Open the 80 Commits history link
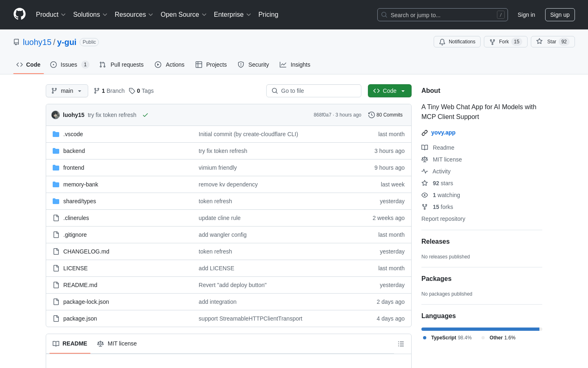 (385, 115)
